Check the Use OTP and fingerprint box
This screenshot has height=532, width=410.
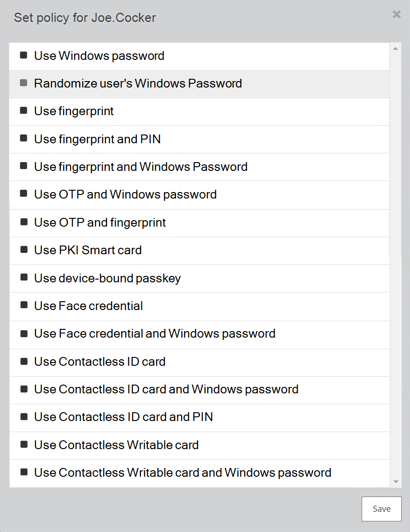(23, 222)
